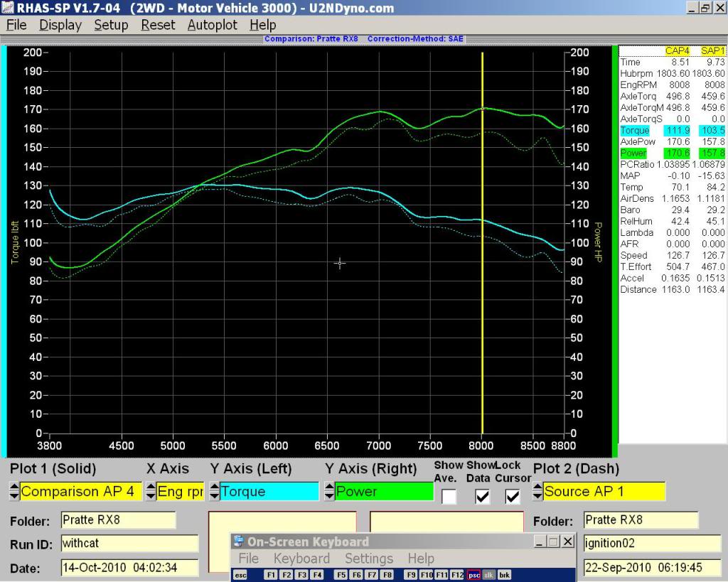Close the On-Screen Keyboard window

pyautogui.click(x=568, y=541)
